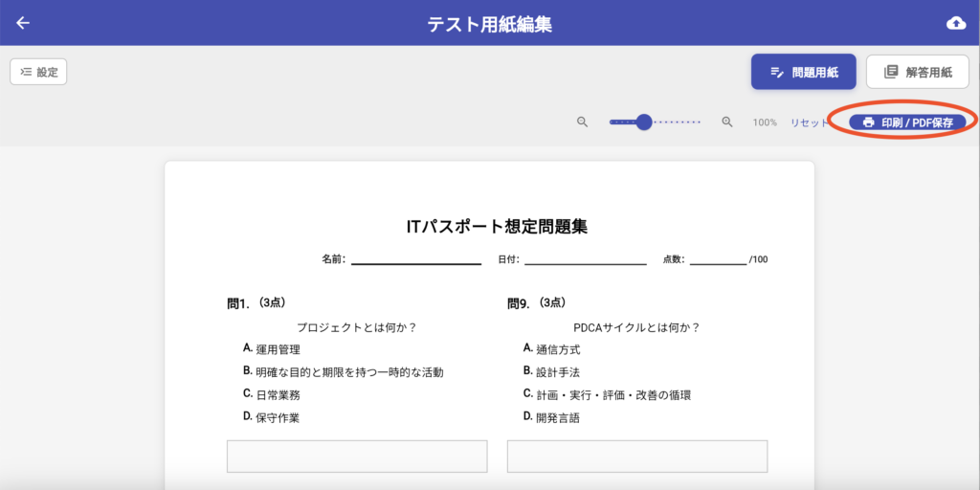Switch to the 問題用紙 tab
The image size is (980, 490).
click(x=803, y=72)
